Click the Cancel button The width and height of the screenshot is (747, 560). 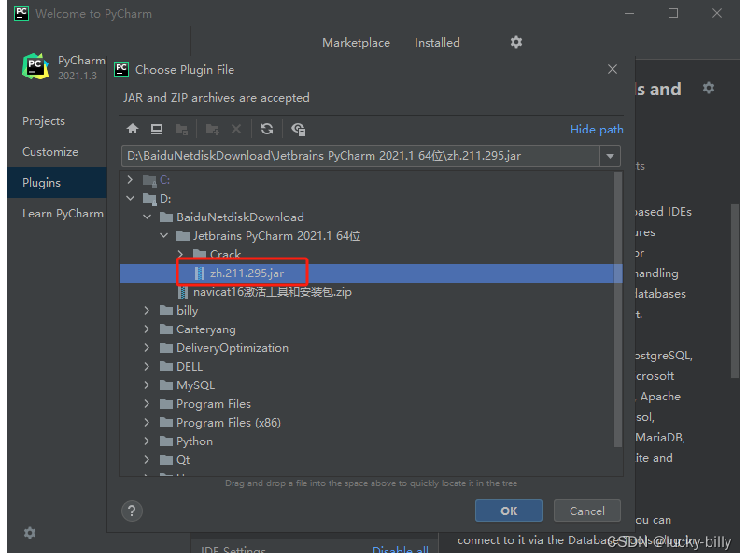point(587,511)
